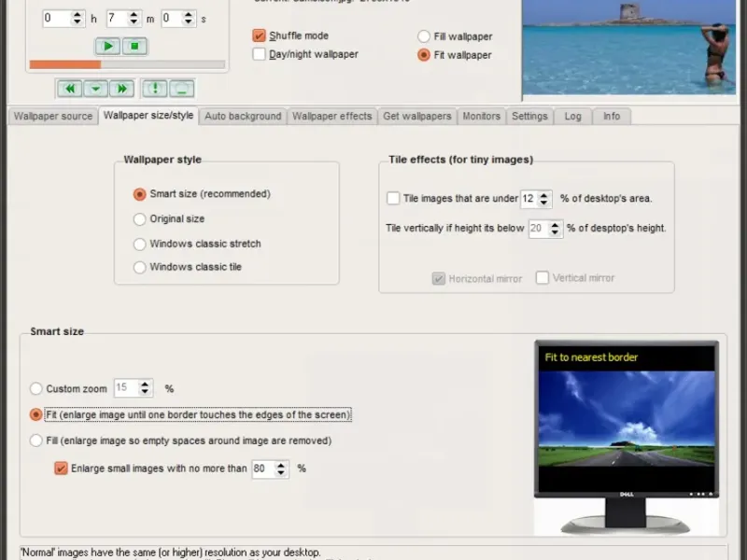This screenshot has width=747, height=560.
Task: Click the orange timer progress bar
Action: tap(127, 64)
